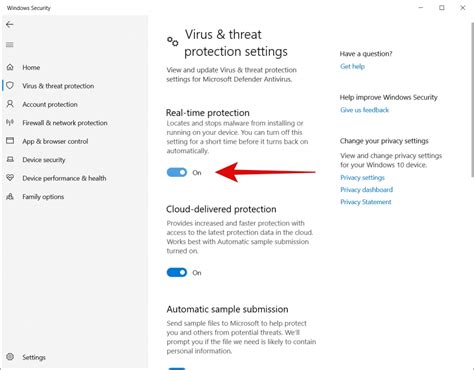Image resolution: width=474 pixels, height=370 pixels.
Task: Click the App & browser control window icon
Action: (x=10, y=141)
